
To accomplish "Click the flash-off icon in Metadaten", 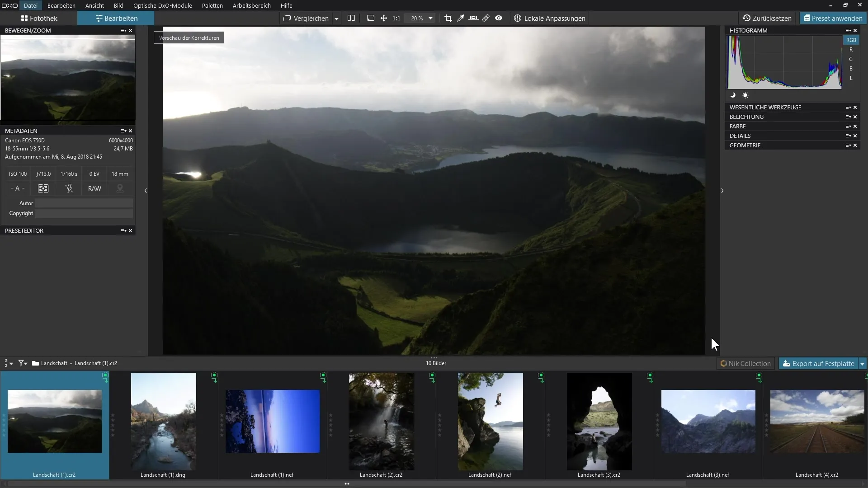I will pos(69,189).
